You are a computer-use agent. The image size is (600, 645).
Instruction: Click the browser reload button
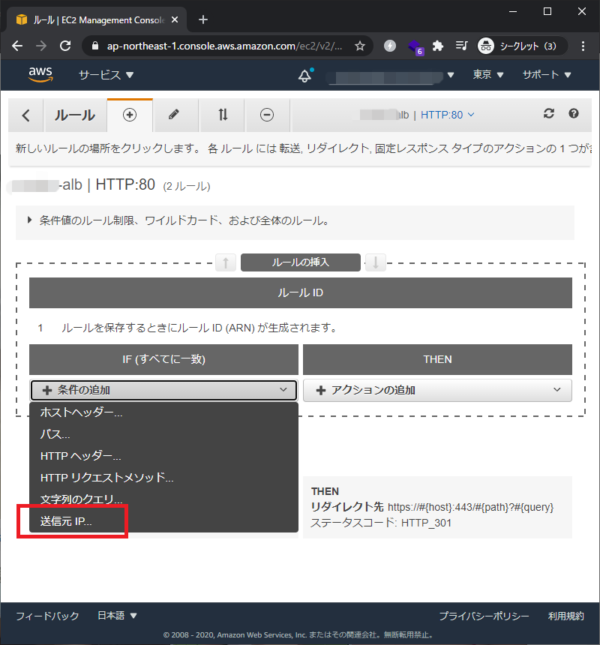coord(65,46)
